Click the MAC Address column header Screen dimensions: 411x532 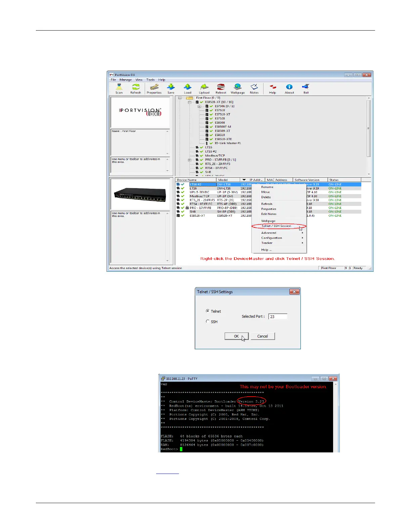pos(279,180)
